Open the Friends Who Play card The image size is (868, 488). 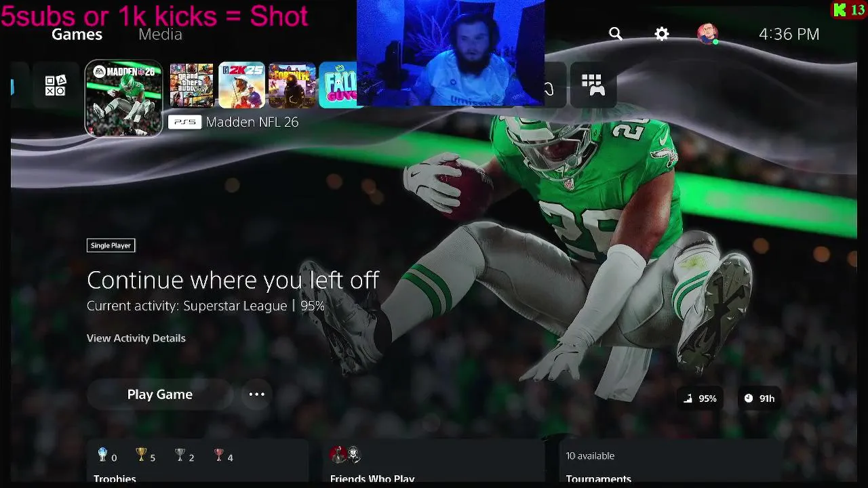(434, 461)
